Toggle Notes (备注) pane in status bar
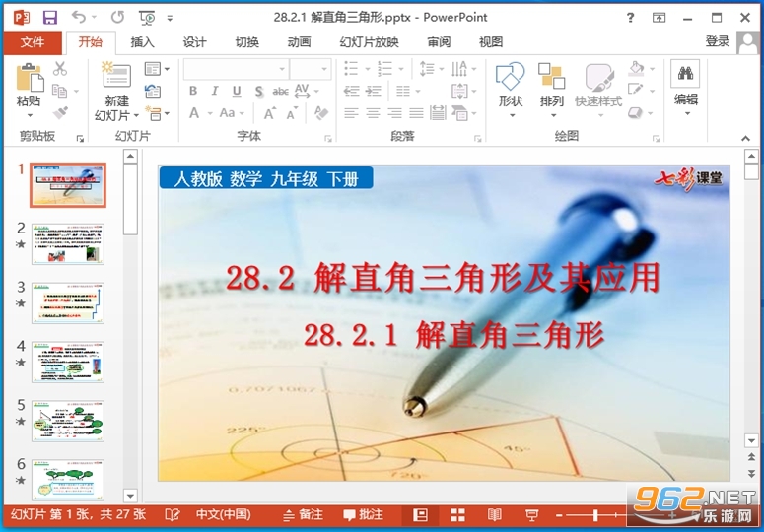This screenshot has width=764, height=532. [303, 514]
